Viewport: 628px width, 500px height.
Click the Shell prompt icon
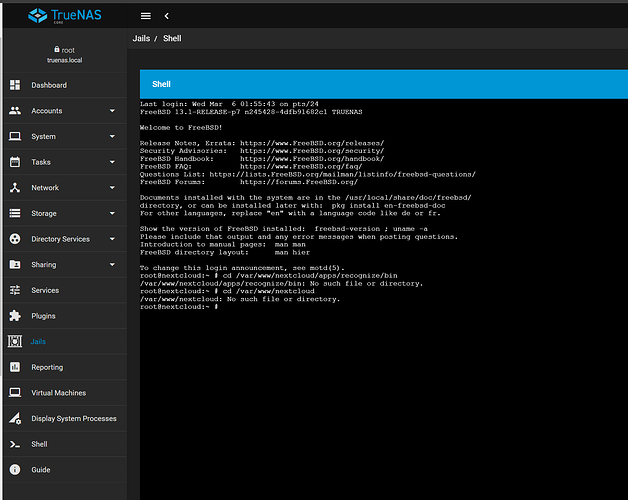15,444
